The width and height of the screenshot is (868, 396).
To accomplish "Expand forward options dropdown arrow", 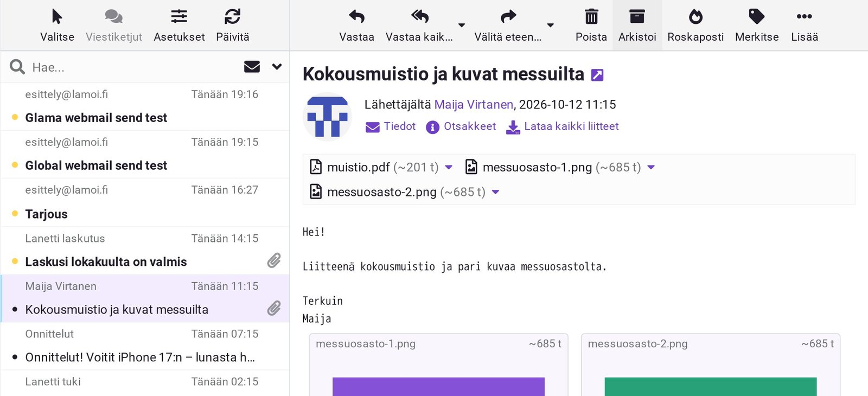I will tap(551, 25).
